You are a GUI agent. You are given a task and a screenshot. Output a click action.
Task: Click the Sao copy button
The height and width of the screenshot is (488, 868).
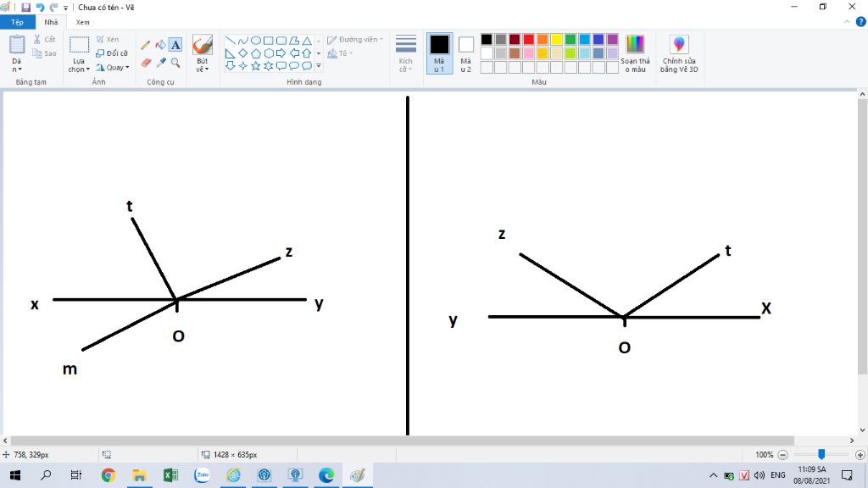point(44,53)
